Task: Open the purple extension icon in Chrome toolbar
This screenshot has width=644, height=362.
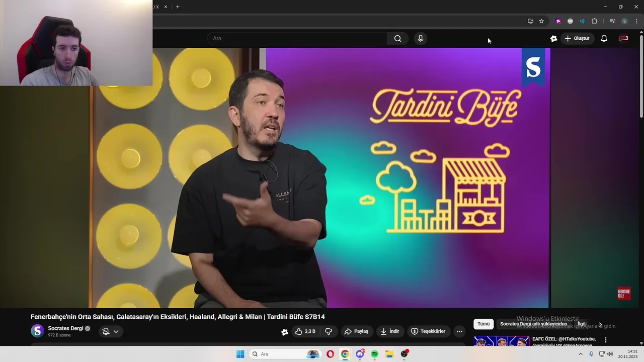Action: pos(558,21)
